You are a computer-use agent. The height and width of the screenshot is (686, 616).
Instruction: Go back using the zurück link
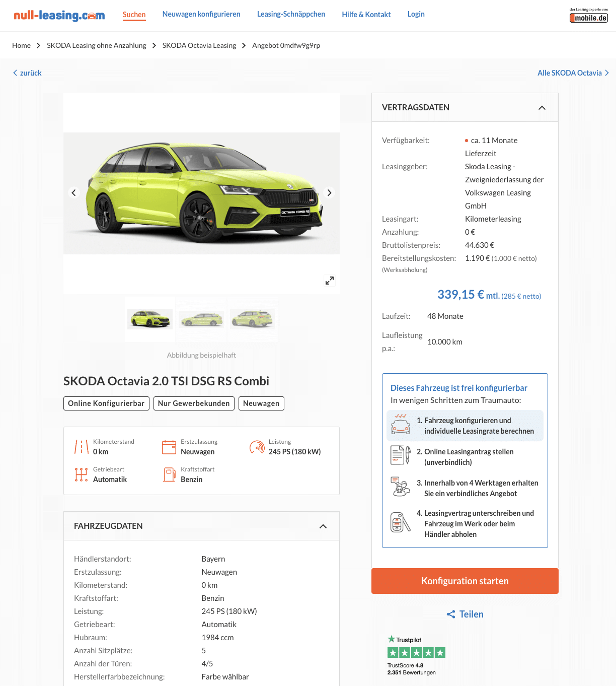pyautogui.click(x=27, y=73)
